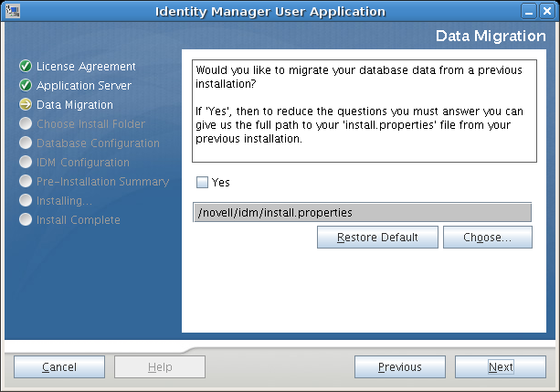Go back with the Previous button

coord(400,367)
